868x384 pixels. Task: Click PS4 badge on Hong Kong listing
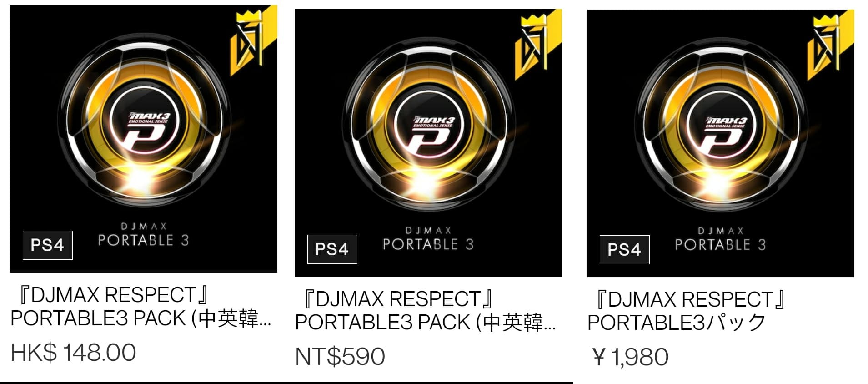48,245
